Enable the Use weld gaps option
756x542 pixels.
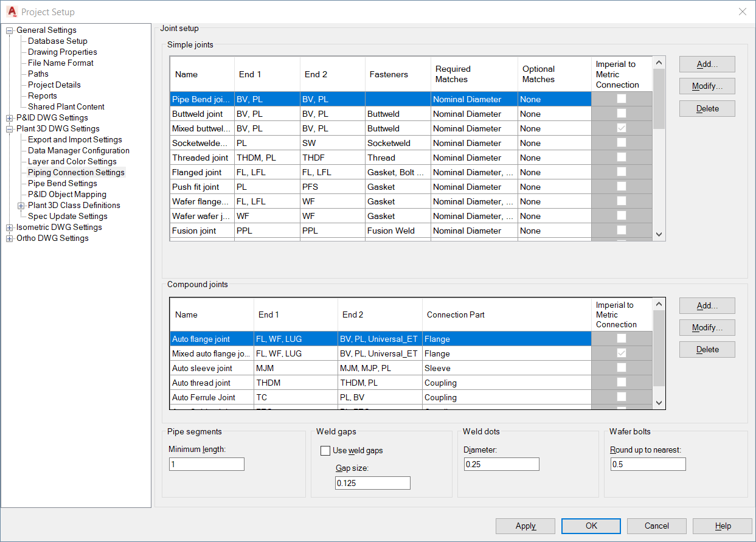(x=325, y=450)
